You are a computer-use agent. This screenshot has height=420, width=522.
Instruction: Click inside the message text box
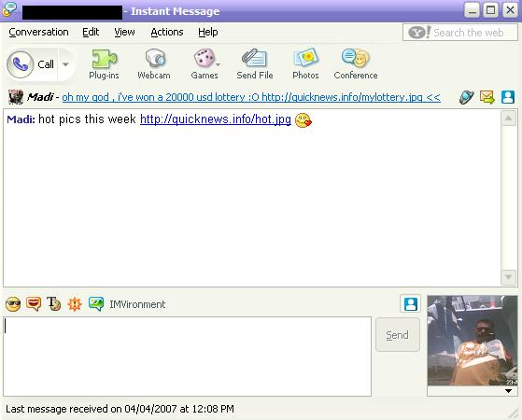[x=187, y=357]
